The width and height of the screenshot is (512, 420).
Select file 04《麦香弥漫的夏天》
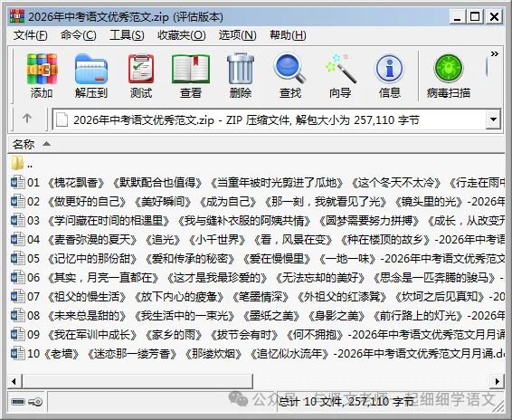[x=258, y=239]
